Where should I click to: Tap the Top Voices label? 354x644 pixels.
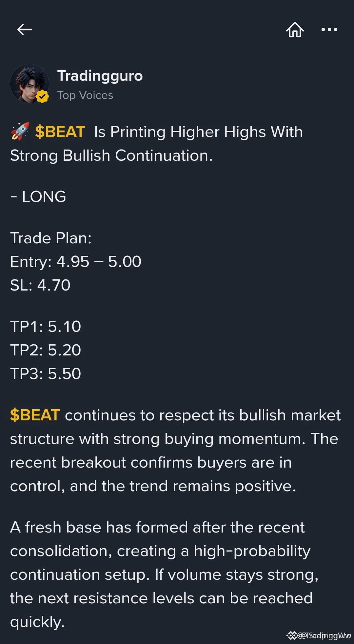[85, 95]
